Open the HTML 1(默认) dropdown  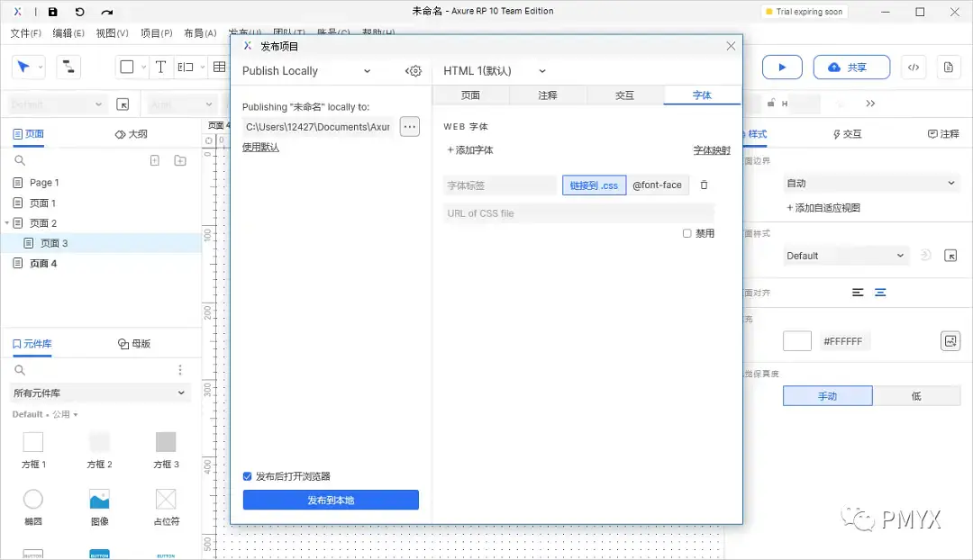click(491, 70)
